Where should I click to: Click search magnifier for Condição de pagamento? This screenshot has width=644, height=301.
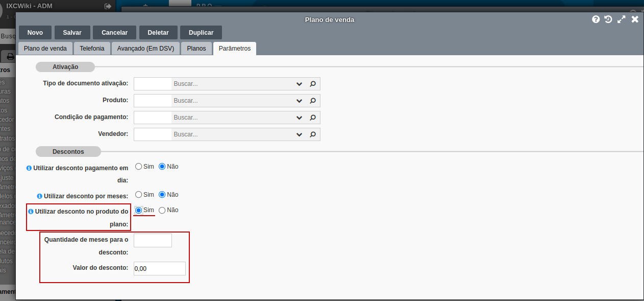(313, 118)
